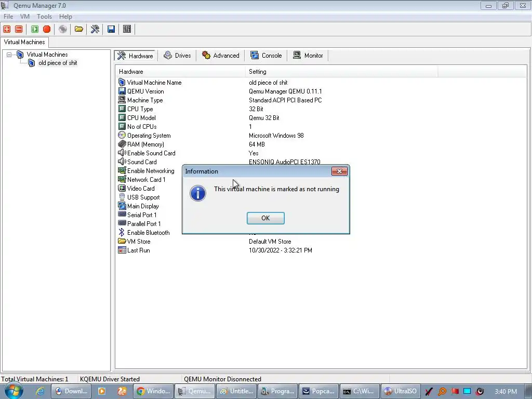Screen dimensions: 532x399
Task: Click the grayed globe toolbar icon
Action: [63, 29]
